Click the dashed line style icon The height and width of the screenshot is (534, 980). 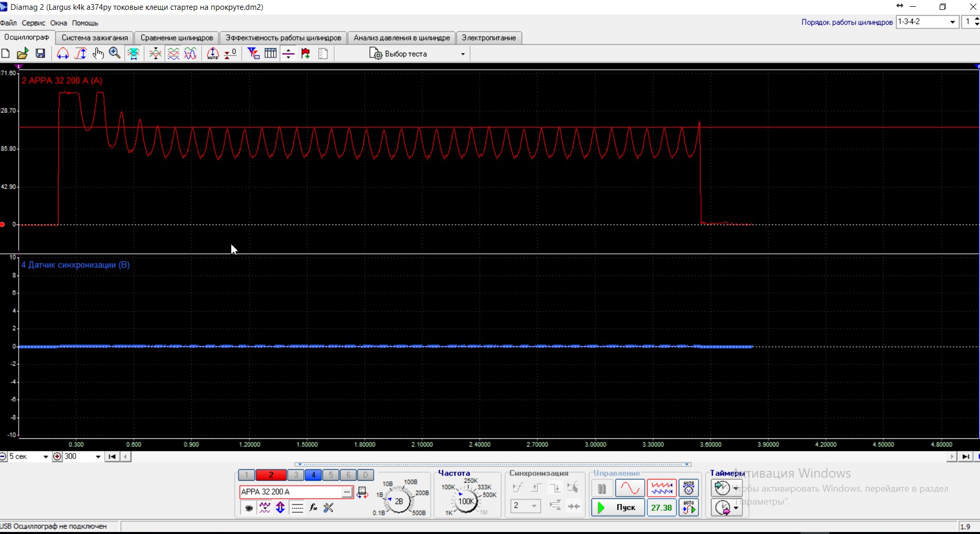297,508
